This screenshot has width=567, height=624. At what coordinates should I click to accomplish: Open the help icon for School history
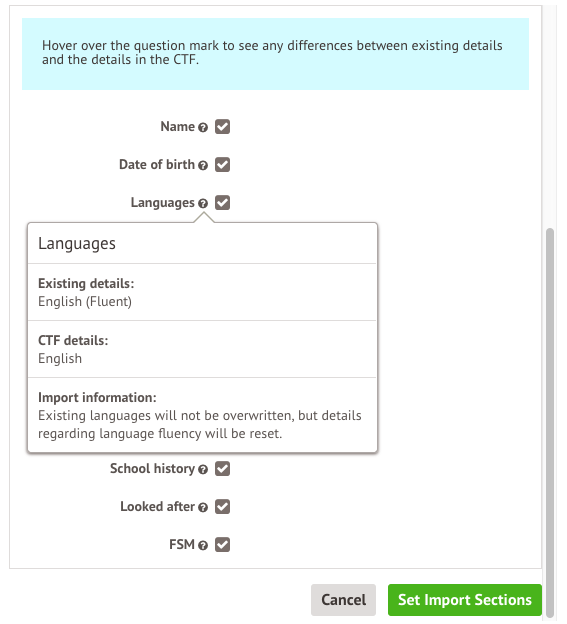pyautogui.click(x=203, y=470)
